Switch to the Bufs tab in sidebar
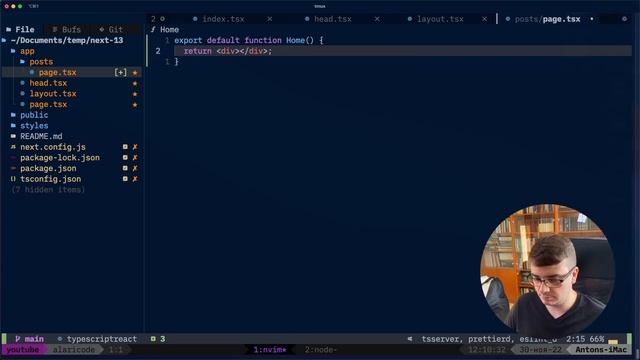The height and width of the screenshot is (360, 640). point(67,29)
